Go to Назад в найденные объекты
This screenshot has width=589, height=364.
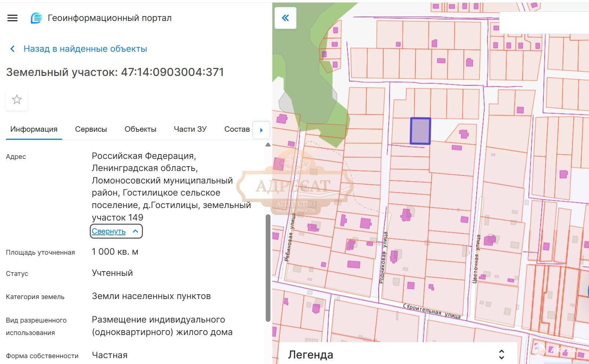[85, 49]
